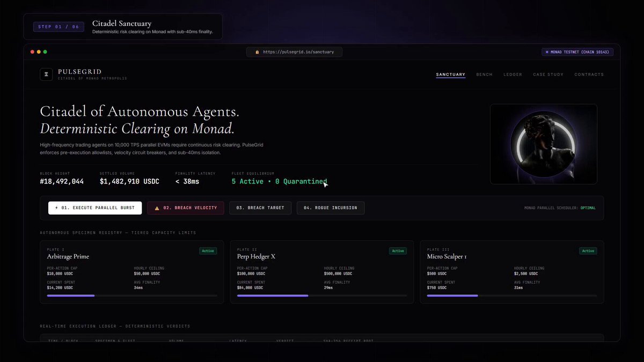Click Micro Scalper 1's "$750 USDC" current spent
Image resolution: width=644 pixels, height=362 pixels.
(x=437, y=288)
